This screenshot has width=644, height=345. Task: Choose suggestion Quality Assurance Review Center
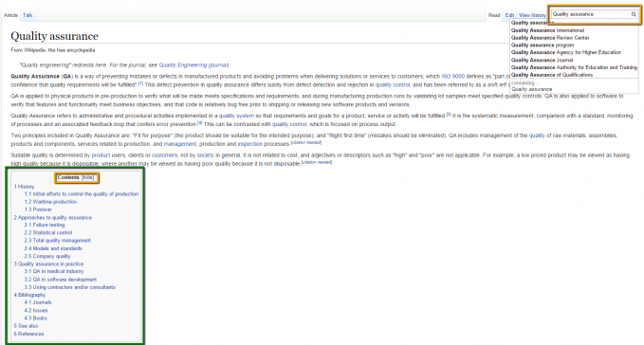pyautogui.click(x=550, y=38)
